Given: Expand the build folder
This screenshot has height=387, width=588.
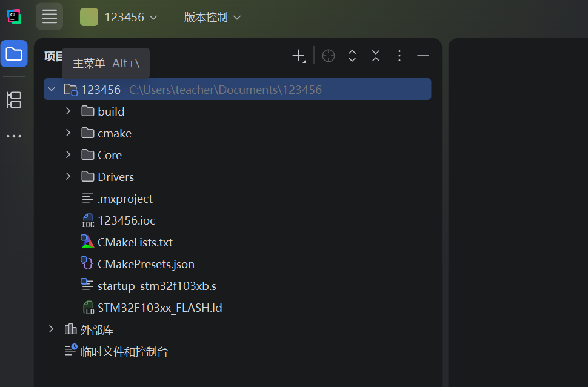Looking at the screenshot, I should point(68,111).
